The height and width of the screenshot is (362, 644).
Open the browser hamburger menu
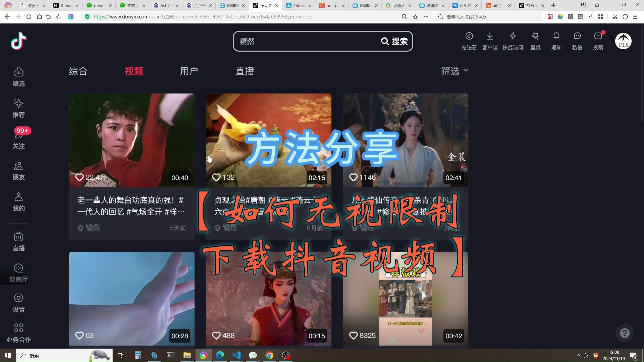click(635, 17)
